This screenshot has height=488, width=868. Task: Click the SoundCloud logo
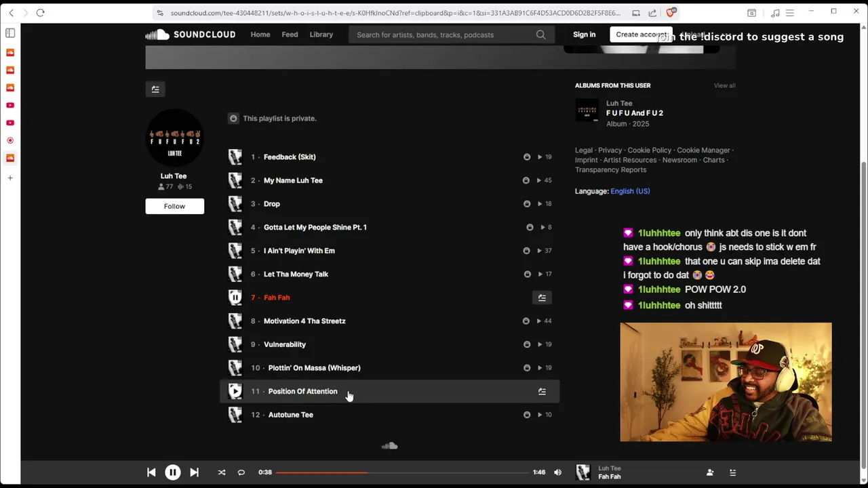point(191,35)
